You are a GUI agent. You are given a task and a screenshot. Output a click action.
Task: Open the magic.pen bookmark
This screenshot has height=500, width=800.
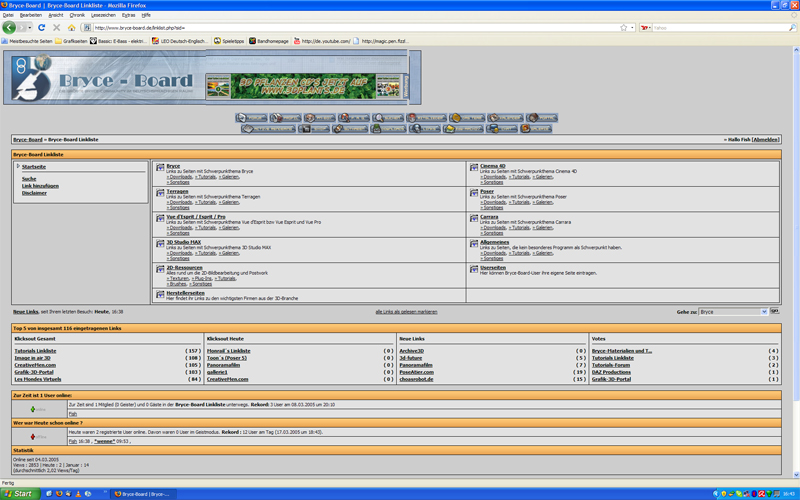pos(381,41)
